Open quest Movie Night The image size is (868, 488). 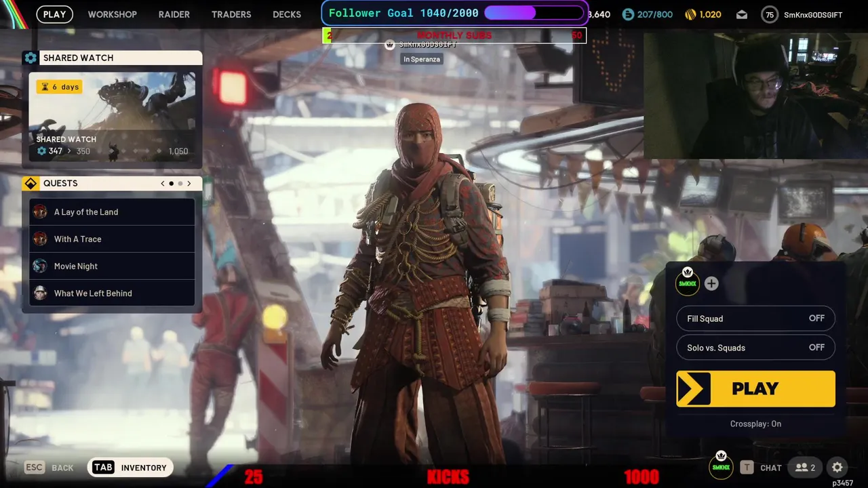tap(112, 266)
